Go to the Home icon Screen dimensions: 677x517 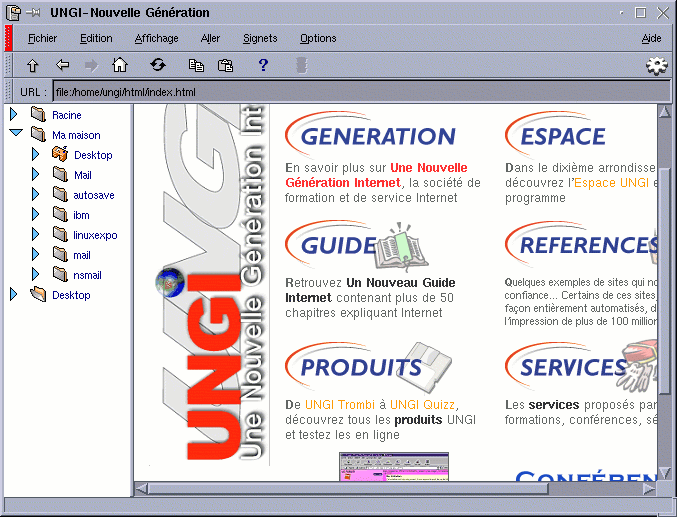120,65
